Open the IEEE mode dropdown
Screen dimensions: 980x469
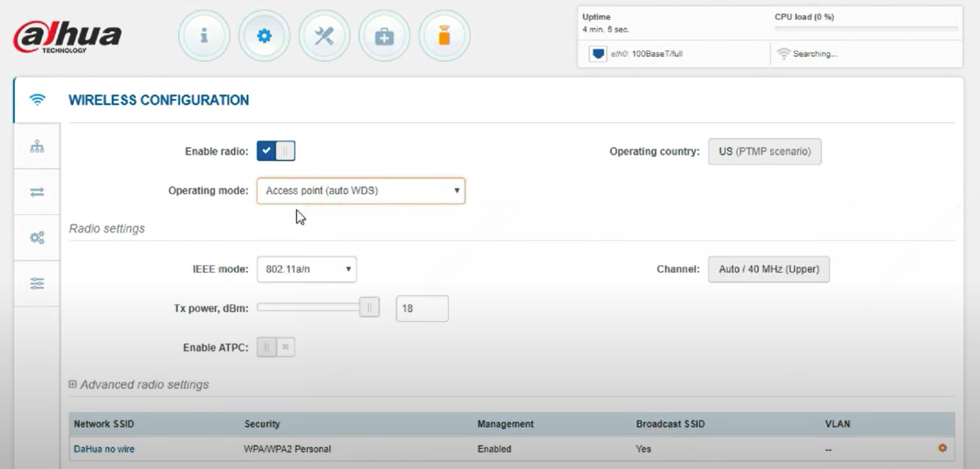(307, 269)
